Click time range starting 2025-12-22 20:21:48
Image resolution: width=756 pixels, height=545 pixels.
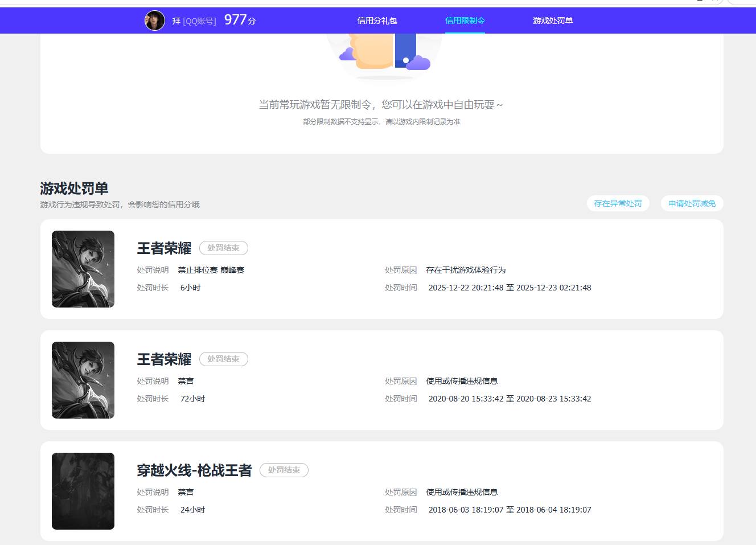pos(510,288)
